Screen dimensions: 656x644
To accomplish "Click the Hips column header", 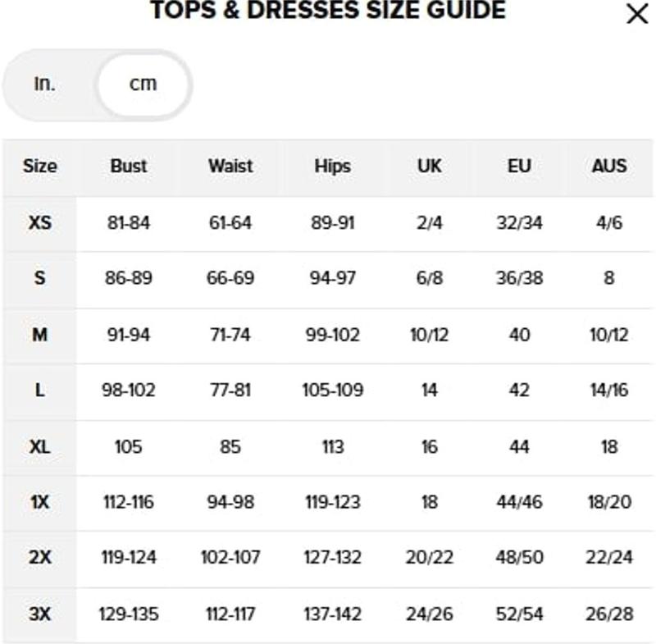I will 332,166.
